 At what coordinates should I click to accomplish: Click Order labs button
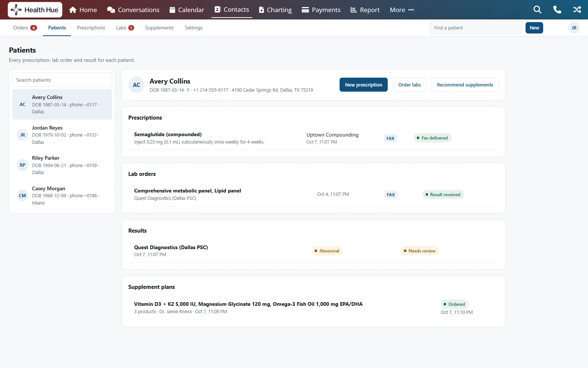(409, 85)
